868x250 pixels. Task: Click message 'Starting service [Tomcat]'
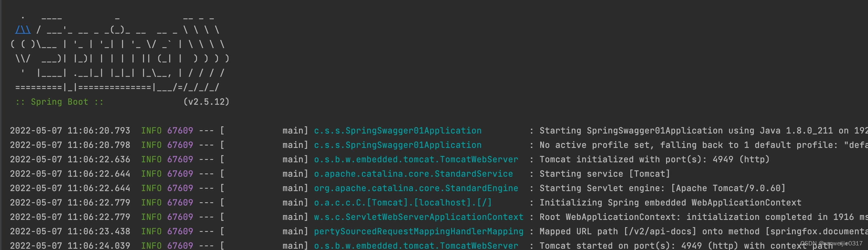(605, 174)
